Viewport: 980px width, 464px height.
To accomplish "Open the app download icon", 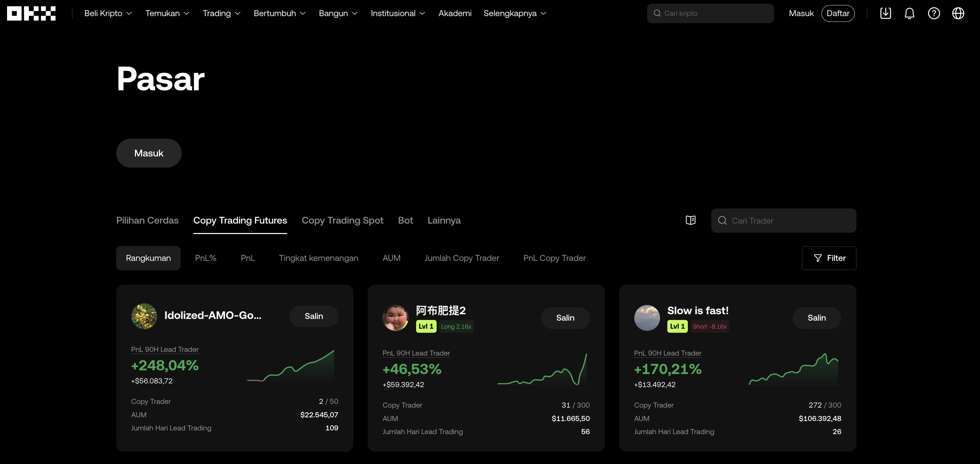I will [x=886, y=13].
